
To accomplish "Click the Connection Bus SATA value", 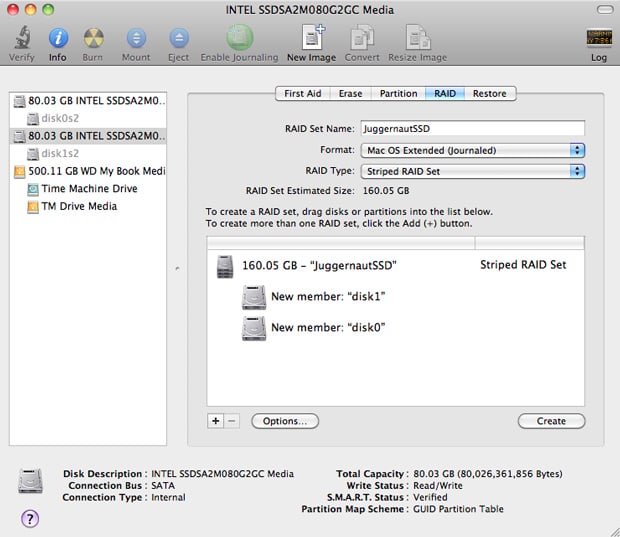I will pyautogui.click(x=163, y=486).
